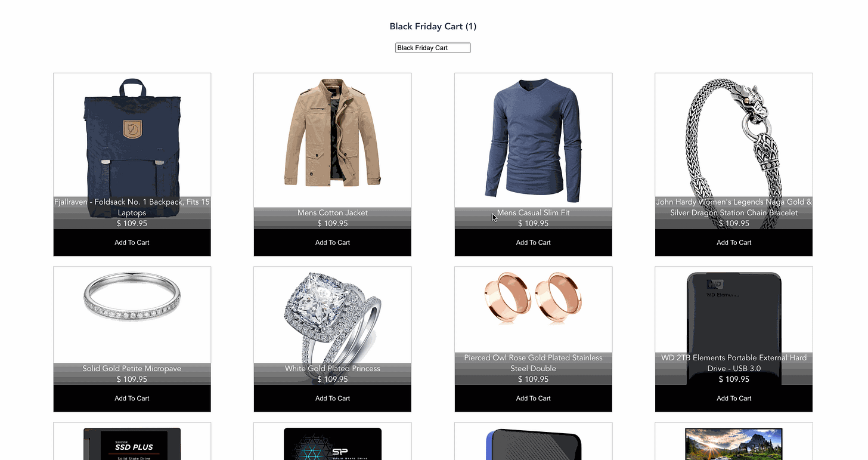
Task: Click the Black Friday Cart (1) heading
Action: pos(433,26)
